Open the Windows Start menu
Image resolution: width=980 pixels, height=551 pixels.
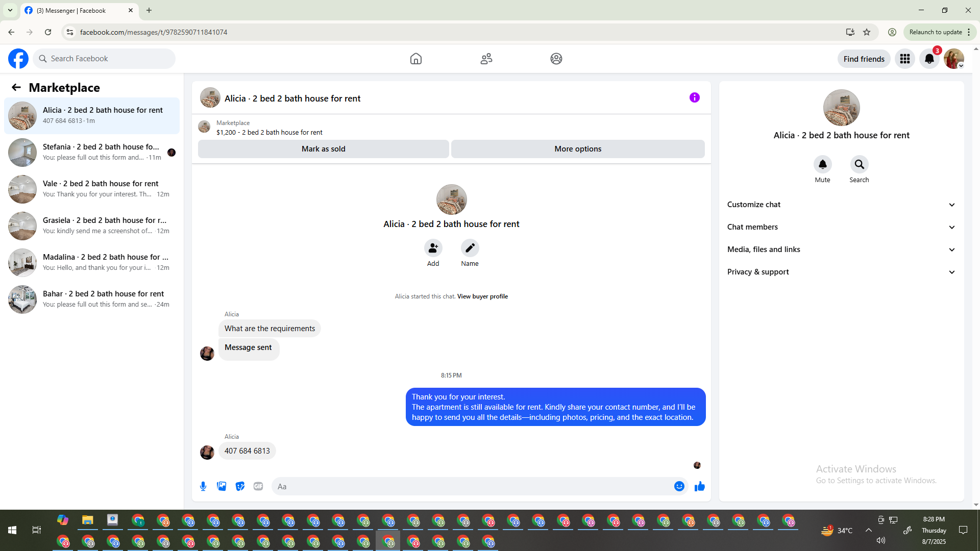point(12,530)
